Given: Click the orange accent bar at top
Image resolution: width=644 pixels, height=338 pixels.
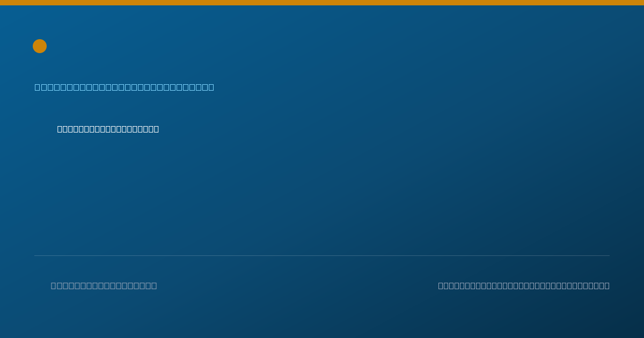Looking at the screenshot, I should pos(322,3).
